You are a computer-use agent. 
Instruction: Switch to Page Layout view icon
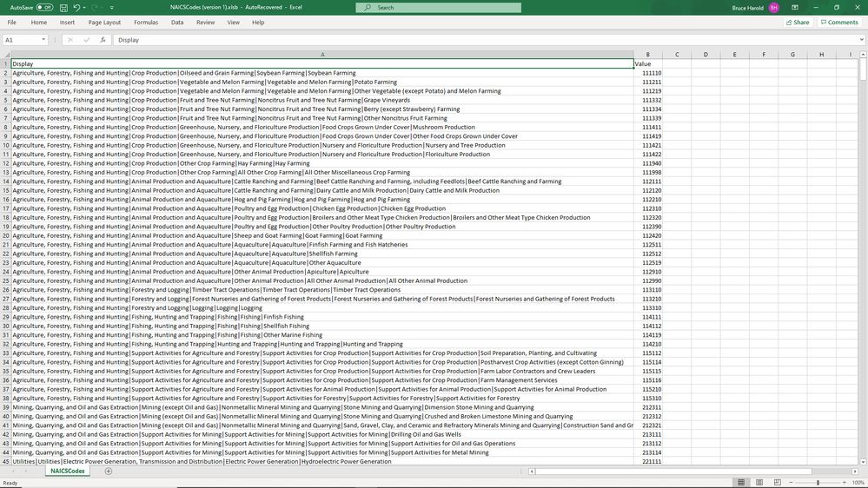point(759,483)
